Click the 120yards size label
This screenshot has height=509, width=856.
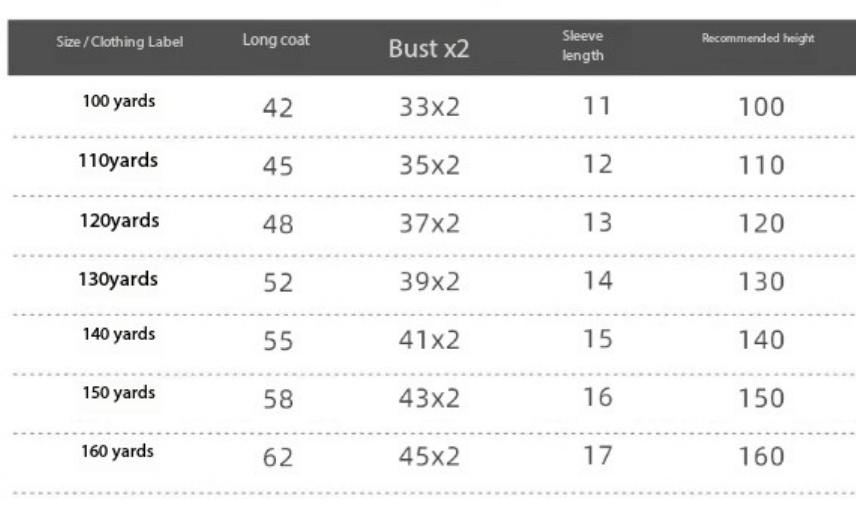118,220
